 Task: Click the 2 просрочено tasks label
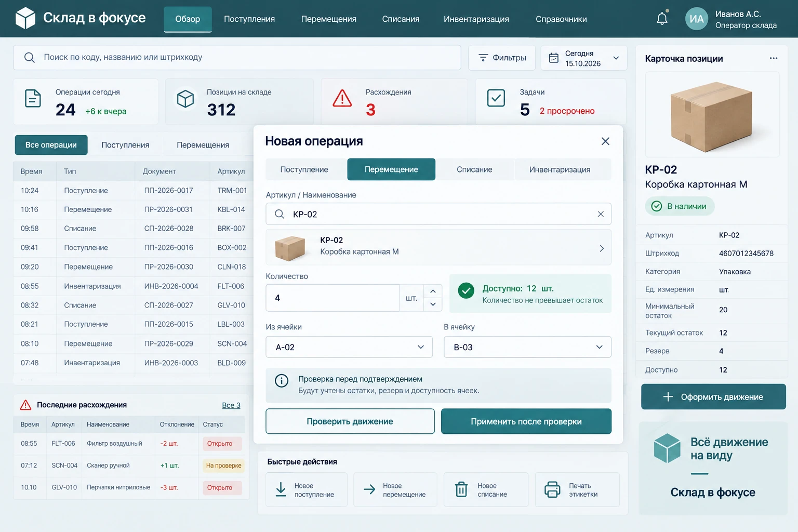click(x=567, y=111)
